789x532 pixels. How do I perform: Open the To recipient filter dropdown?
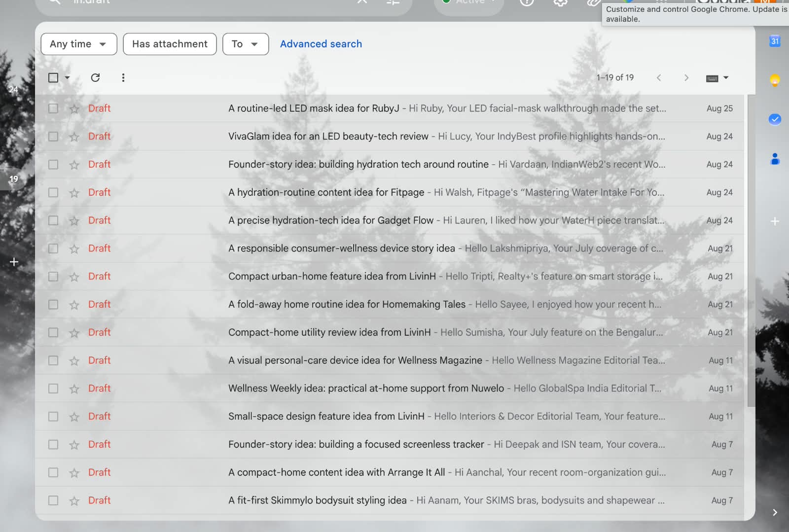pyautogui.click(x=246, y=44)
